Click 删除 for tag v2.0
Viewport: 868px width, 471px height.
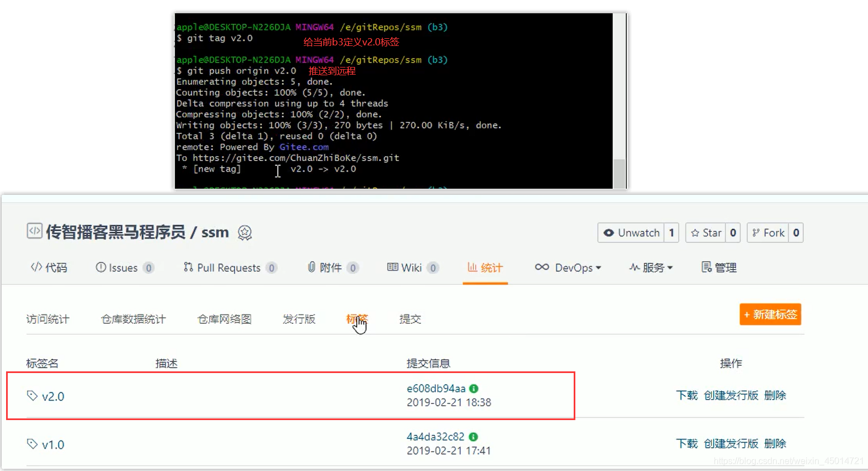tap(775, 395)
